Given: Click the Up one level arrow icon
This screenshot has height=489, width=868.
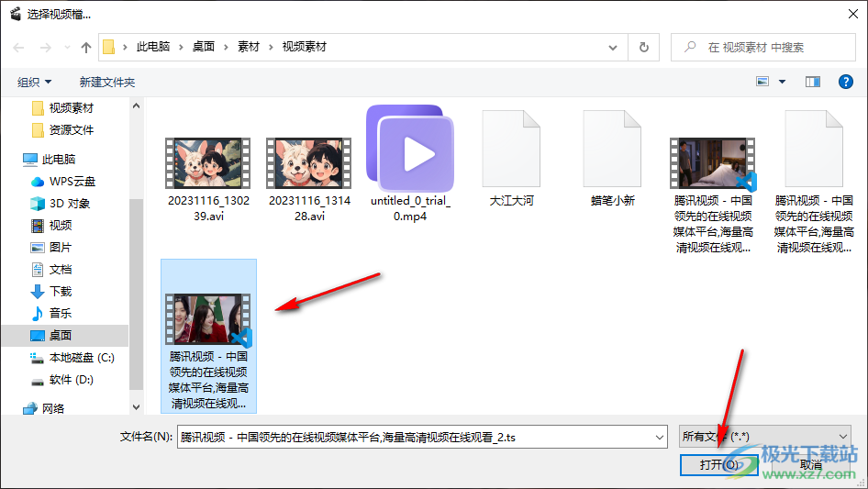Looking at the screenshot, I should [86, 47].
